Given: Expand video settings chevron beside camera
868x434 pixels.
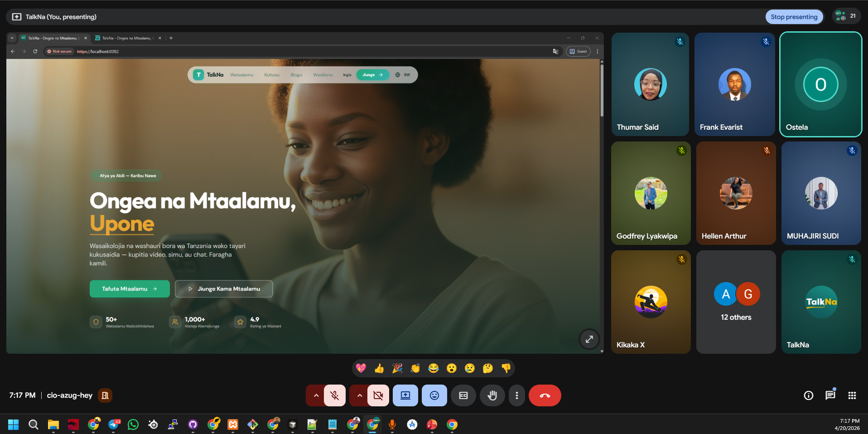Looking at the screenshot, I should pyautogui.click(x=359, y=395).
